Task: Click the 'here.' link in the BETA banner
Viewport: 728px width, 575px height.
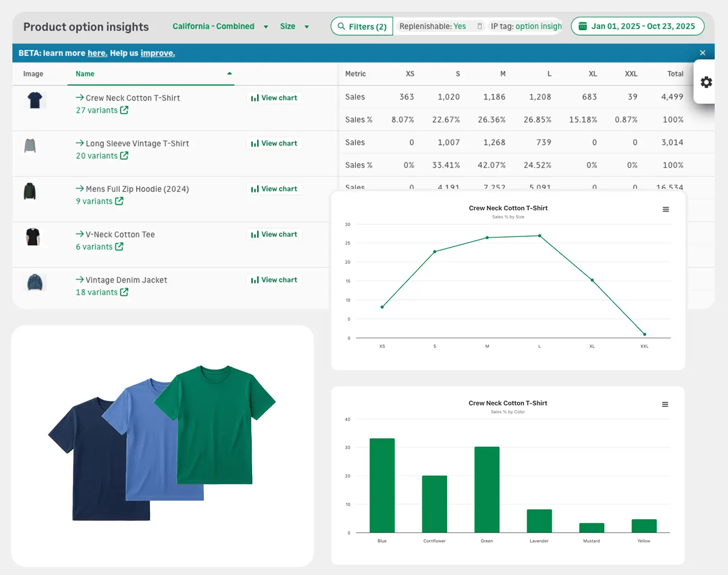Action: click(97, 53)
